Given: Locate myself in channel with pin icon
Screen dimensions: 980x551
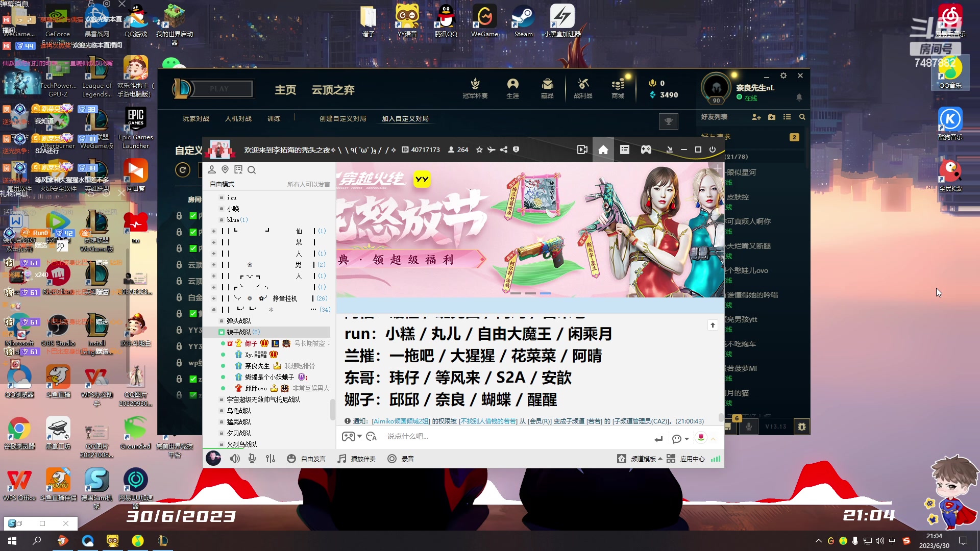Looking at the screenshot, I should click(x=225, y=169).
